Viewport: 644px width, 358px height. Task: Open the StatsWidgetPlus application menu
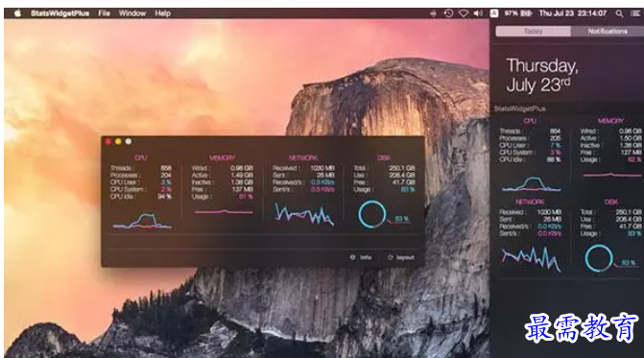[x=60, y=13]
